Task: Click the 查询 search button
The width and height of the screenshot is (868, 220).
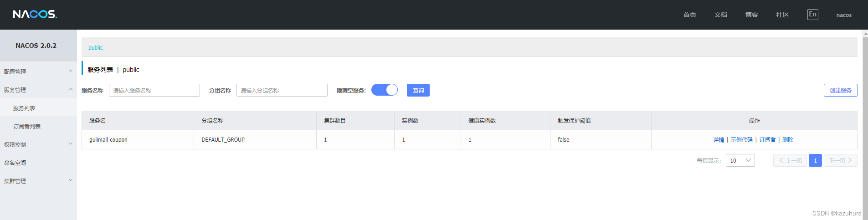Action: [418, 90]
